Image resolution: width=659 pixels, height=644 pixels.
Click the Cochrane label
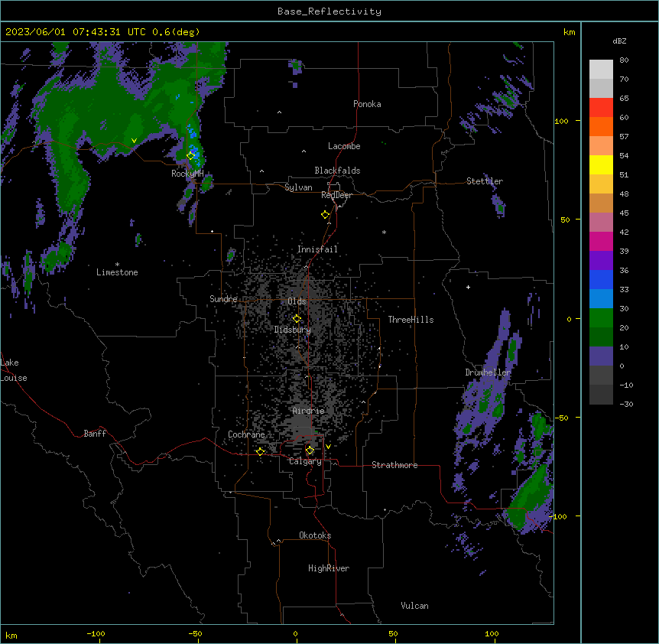246,434
